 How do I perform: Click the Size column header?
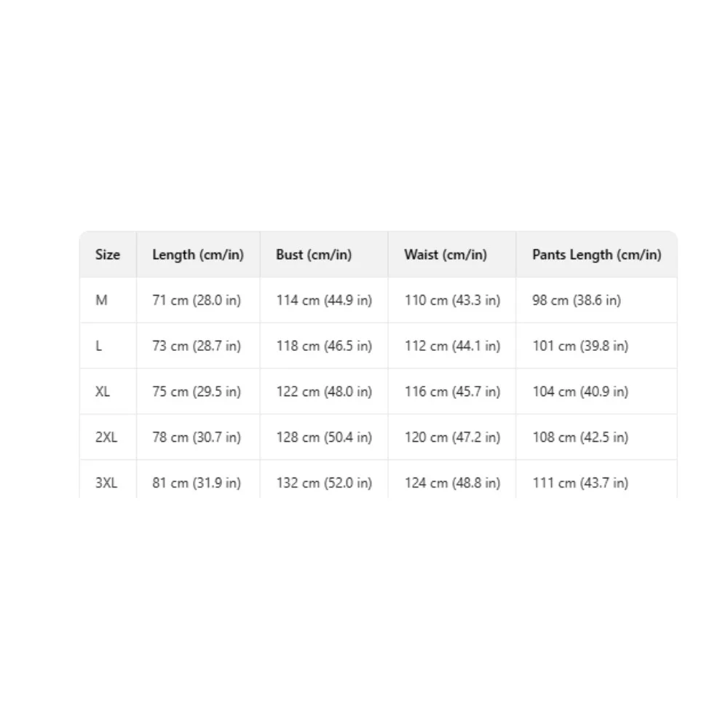tap(108, 254)
